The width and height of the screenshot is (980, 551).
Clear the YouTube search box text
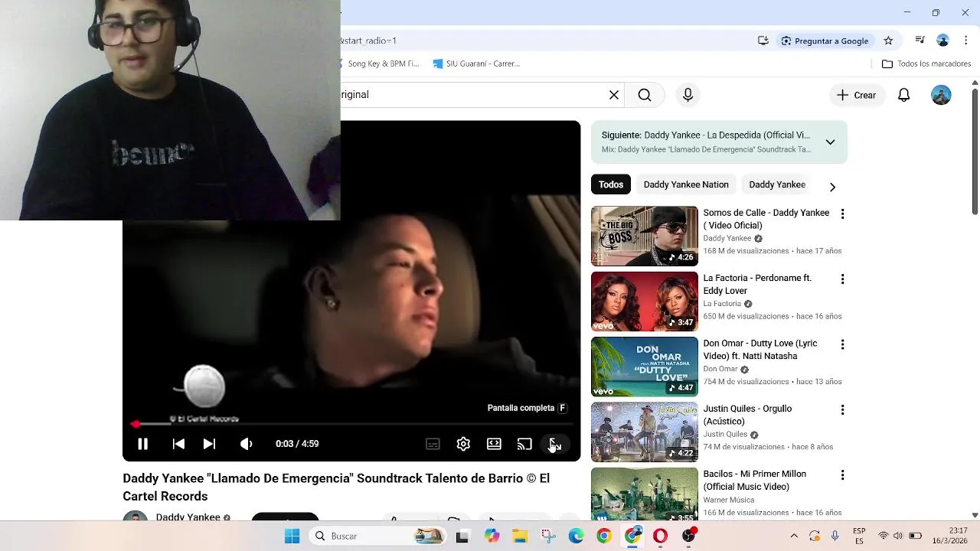(x=614, y=95)
